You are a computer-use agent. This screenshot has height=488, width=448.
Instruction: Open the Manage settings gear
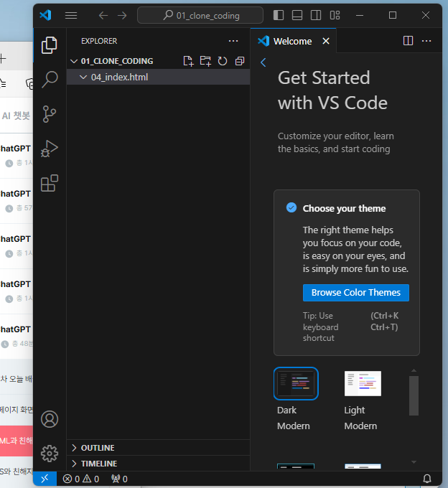(50, 454)
